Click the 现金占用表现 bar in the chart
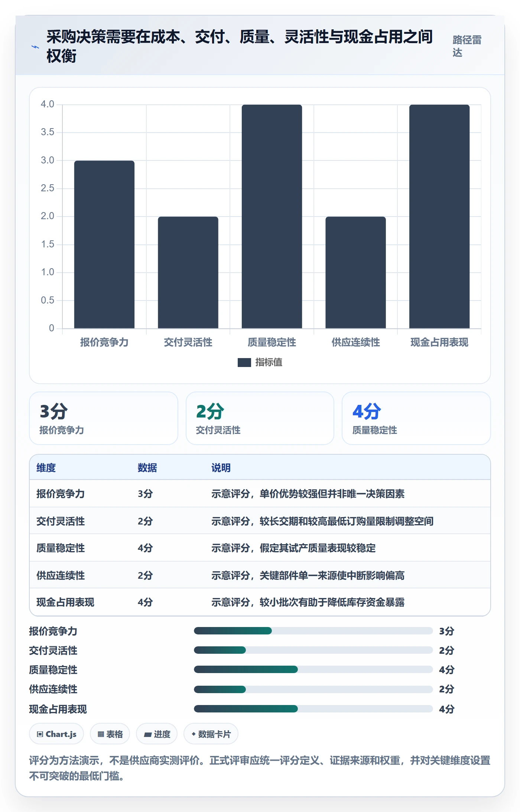 coord(439,217)
